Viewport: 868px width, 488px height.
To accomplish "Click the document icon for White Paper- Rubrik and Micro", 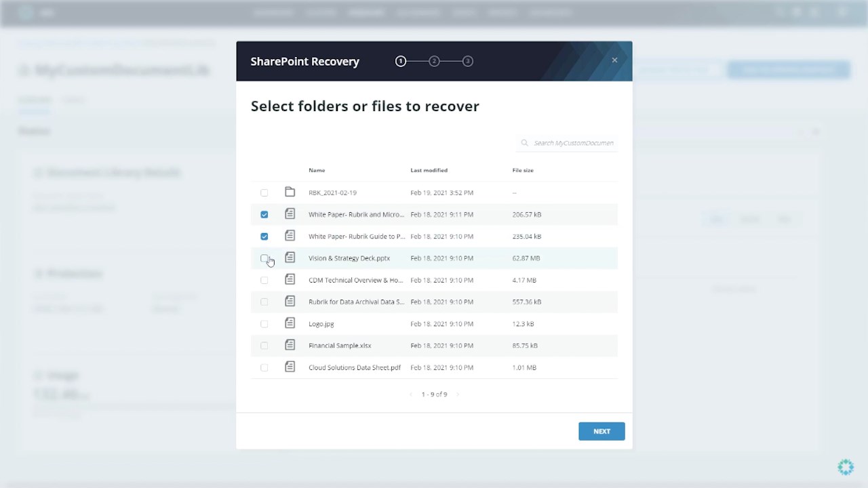I will pos(290,214).
